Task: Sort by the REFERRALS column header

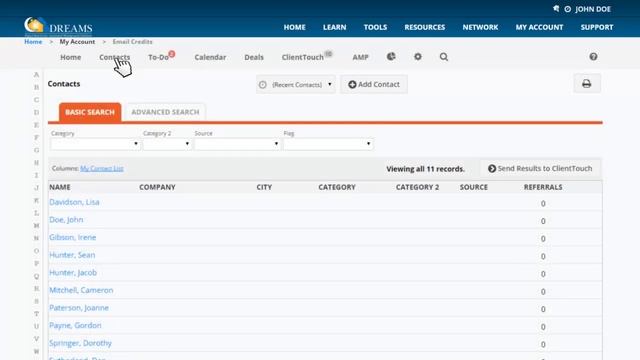Action: 543,187
